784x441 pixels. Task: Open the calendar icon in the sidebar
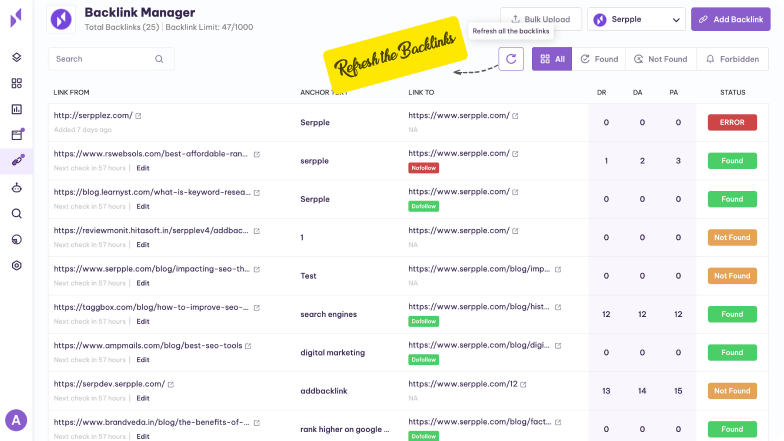18,134
